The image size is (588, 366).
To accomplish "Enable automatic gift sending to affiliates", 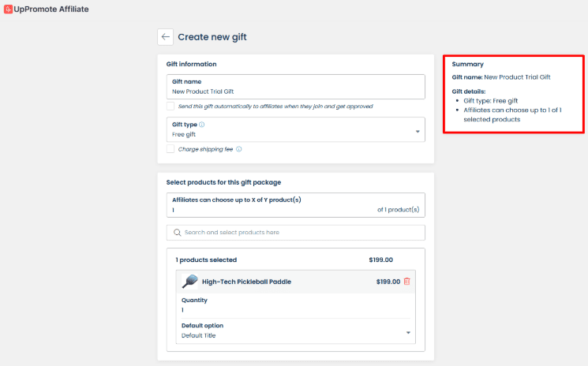I will 170,106.
